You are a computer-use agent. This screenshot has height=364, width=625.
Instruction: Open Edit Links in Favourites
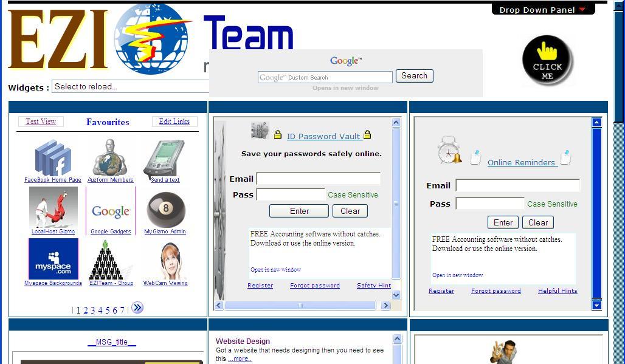(x=174, y=122)
